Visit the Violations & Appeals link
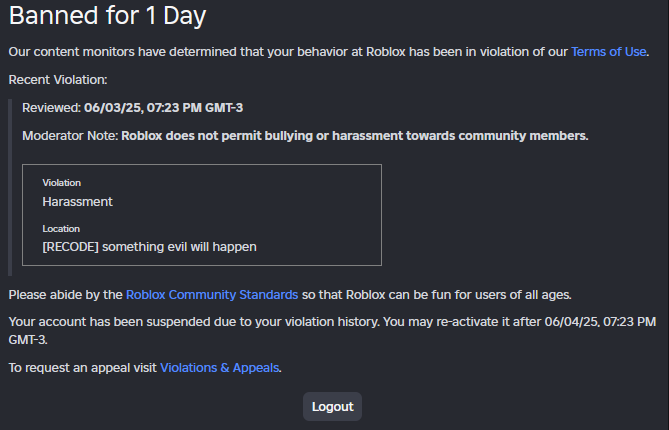The height and width of the screenshot is (430, 669). (219, 368)
